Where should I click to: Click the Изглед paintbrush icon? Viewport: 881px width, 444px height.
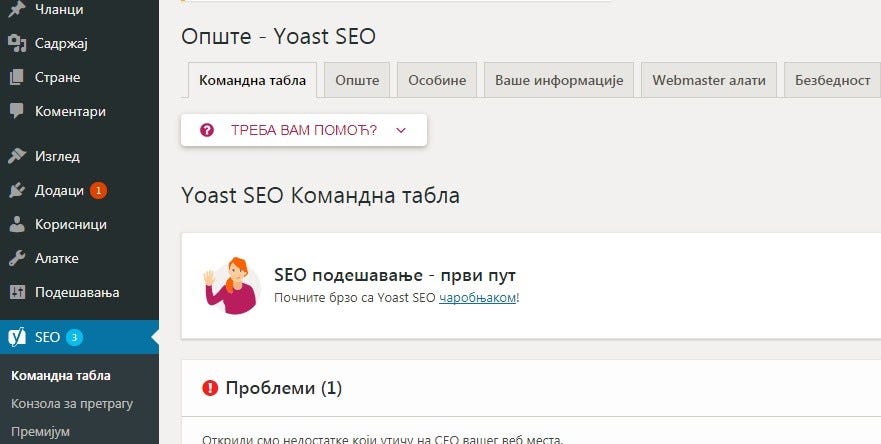17,156
